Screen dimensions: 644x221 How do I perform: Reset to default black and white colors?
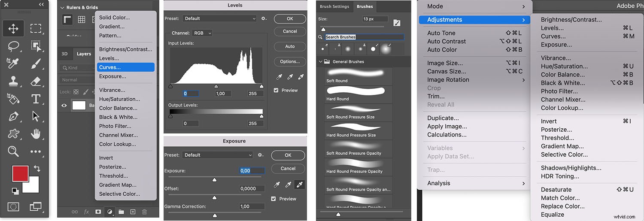[15, 191]
